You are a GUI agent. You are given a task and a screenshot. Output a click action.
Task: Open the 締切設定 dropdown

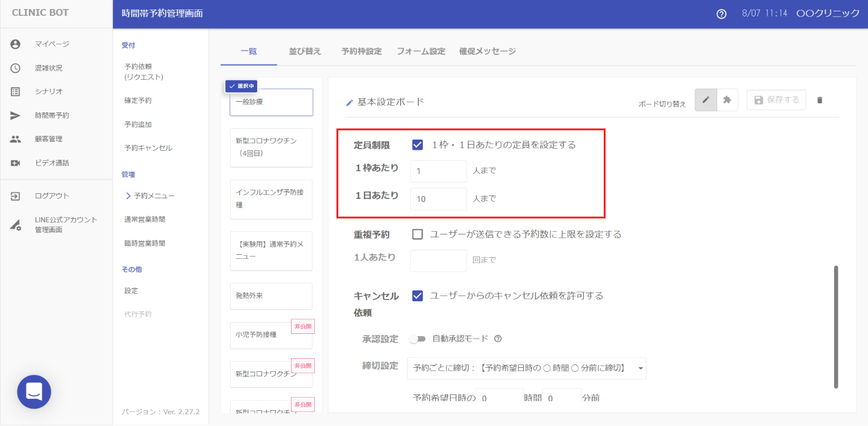point(526,368)
